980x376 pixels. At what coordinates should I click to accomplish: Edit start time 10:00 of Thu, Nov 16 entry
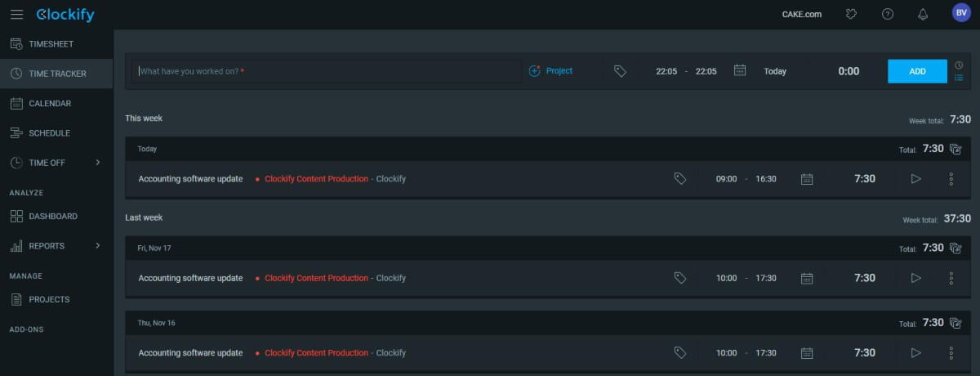click(726, 353)
